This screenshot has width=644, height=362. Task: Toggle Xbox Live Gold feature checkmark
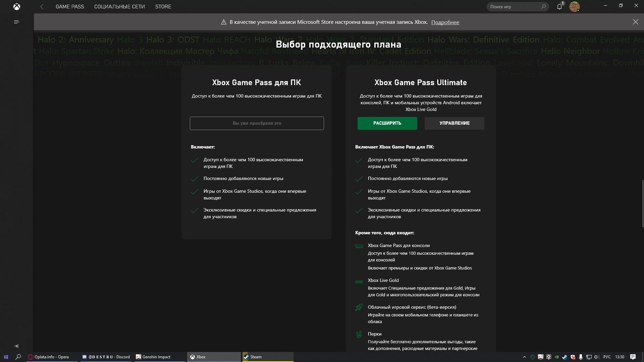359,282
